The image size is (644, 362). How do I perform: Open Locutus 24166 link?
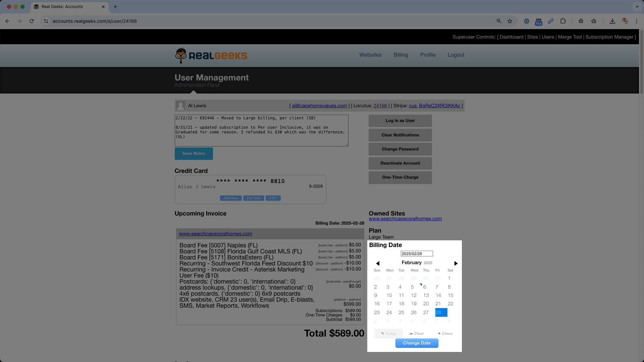point(380,106)
